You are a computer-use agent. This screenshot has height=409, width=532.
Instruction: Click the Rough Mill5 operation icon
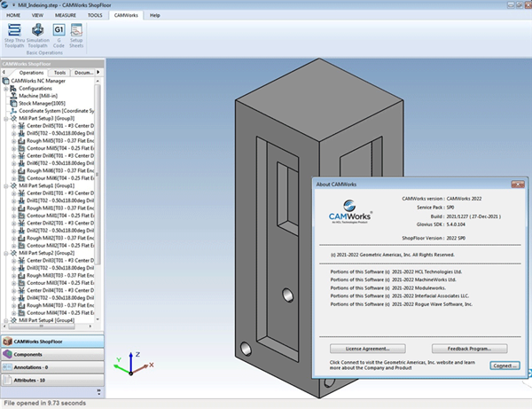coord(21,140)
